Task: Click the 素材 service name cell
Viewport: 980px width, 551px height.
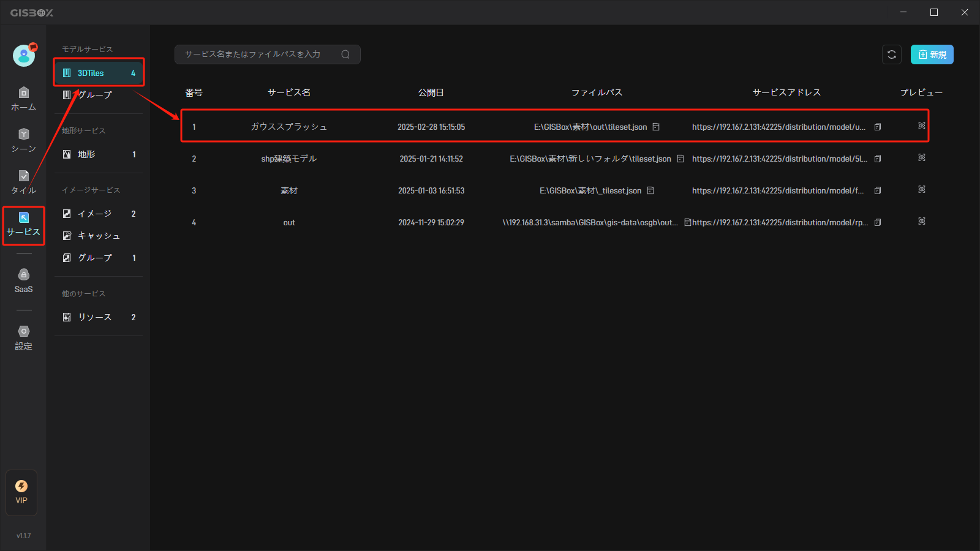Action: point(289,190)
